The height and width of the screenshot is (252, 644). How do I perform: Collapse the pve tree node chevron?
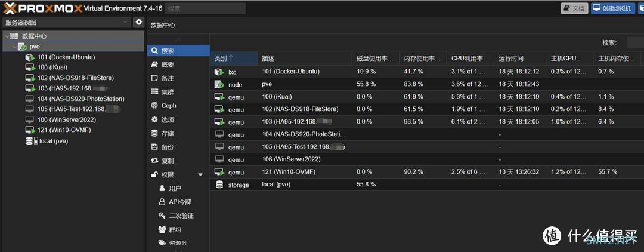[14, 47]
